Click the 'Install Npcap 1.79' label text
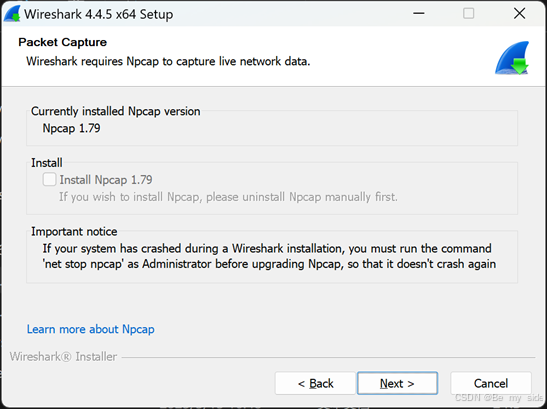Screen dimensions: 547x409 point(106,180)
